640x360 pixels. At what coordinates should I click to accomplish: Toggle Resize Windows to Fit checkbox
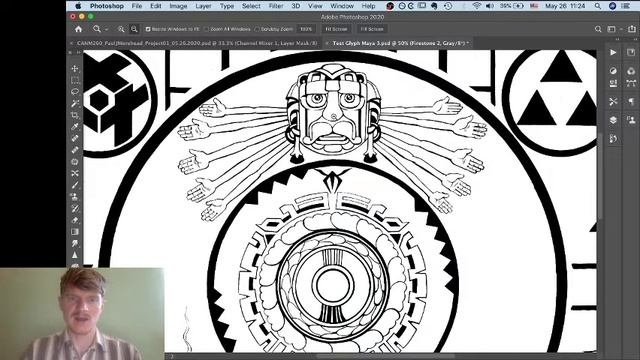tap(148, 29)
